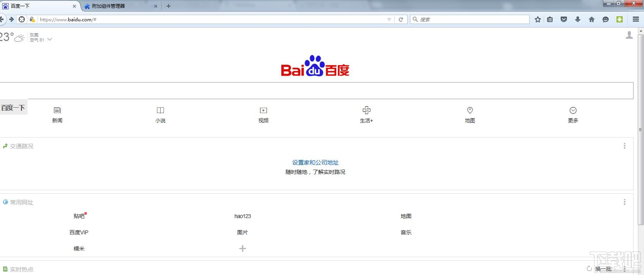This screenshot has width=644, height=275.
Task: Click the 百度一下 search button
Action: 13,108
